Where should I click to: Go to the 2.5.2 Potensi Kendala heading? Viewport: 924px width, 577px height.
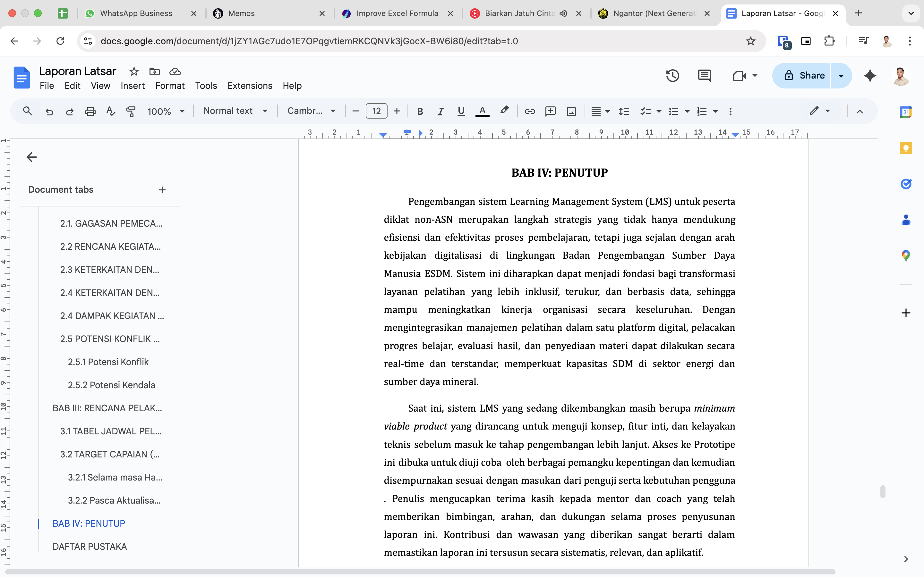coord(112,385)
